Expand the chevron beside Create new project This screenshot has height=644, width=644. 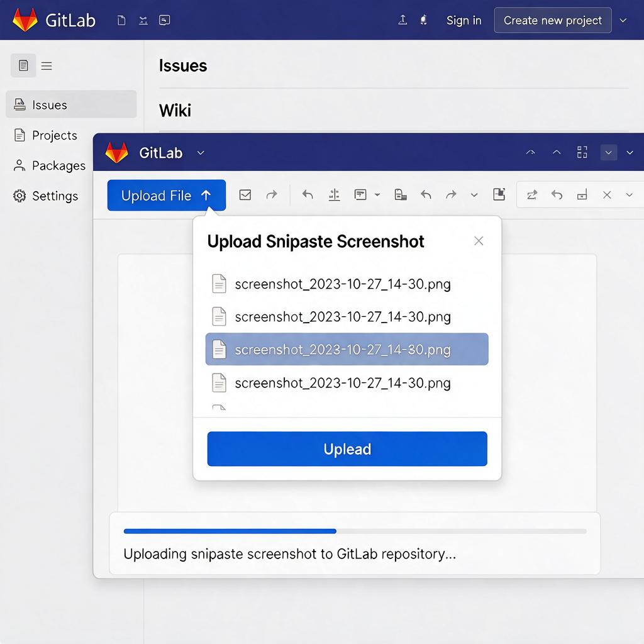[x=623, y=20]
